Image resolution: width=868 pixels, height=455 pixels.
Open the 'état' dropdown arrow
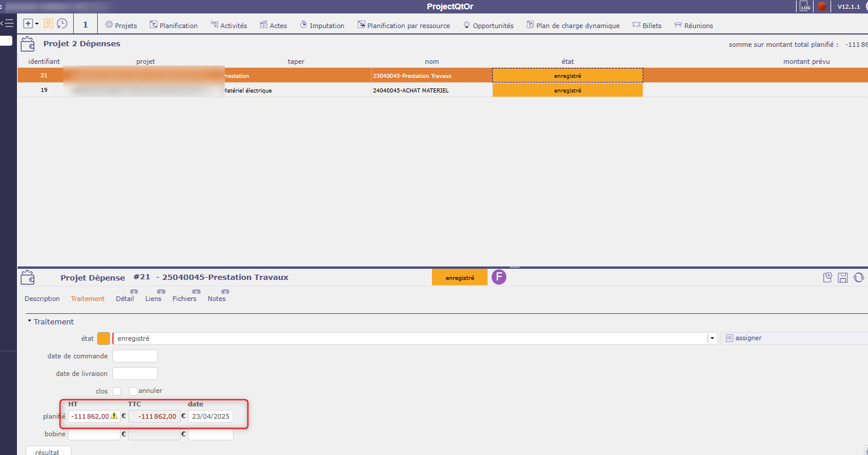tap(712, 338)
